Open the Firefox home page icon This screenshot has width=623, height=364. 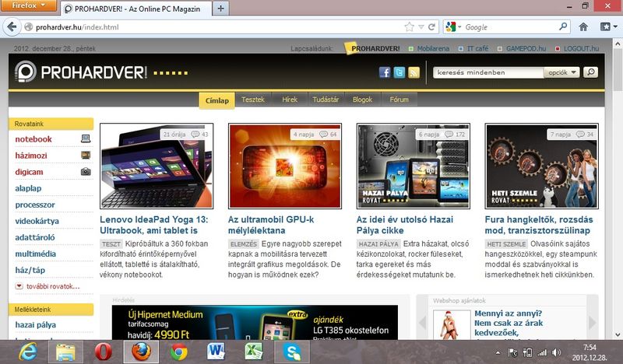coord(583,27)
